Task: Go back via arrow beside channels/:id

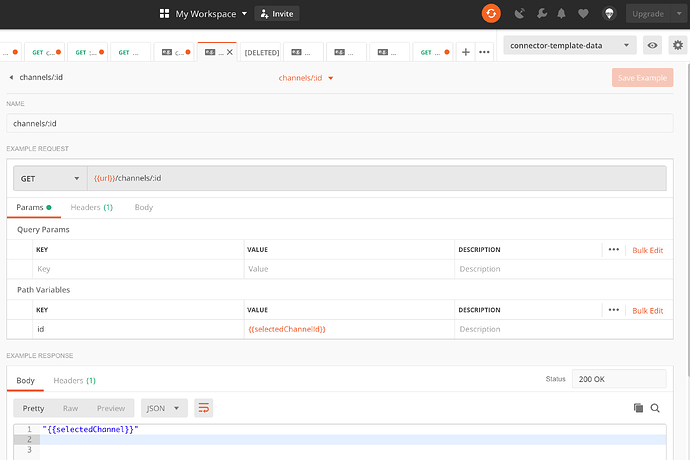Action: pos(11,77)
